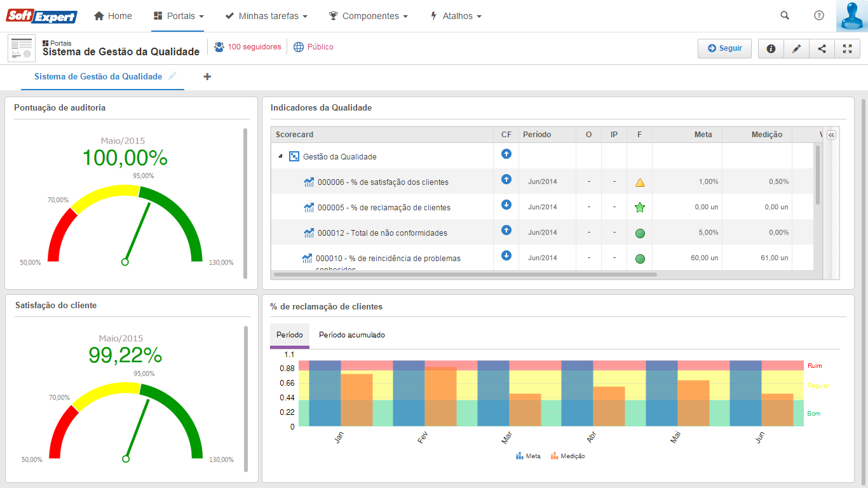The image size is (868, 488).
Task: Click the user avatar profile picture
Action: [851, 16]
